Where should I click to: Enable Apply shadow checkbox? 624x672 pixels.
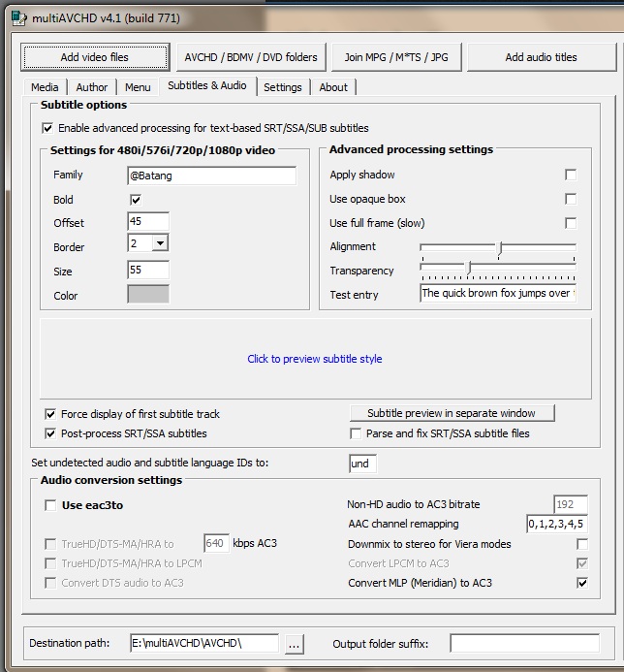coord(571,175)
